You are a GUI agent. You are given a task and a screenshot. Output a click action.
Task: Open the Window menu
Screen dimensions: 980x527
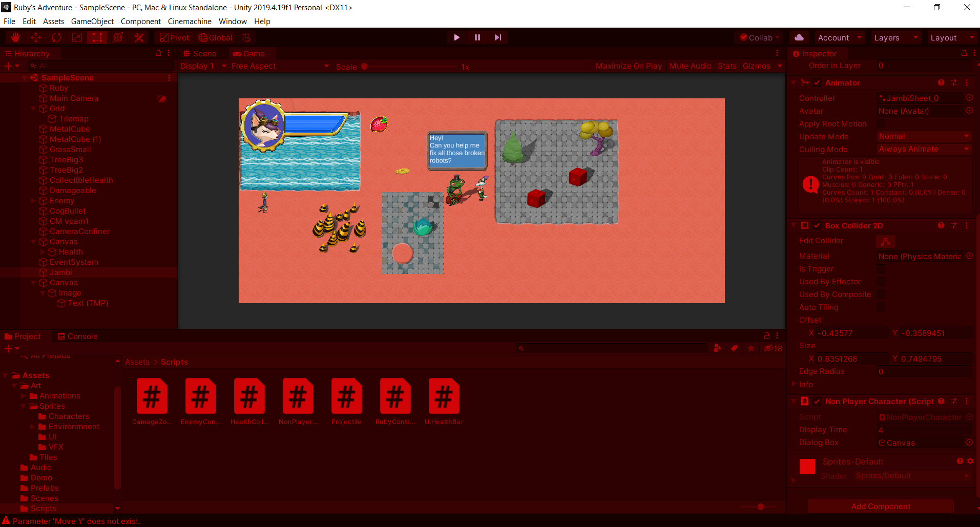click(233, 21)
